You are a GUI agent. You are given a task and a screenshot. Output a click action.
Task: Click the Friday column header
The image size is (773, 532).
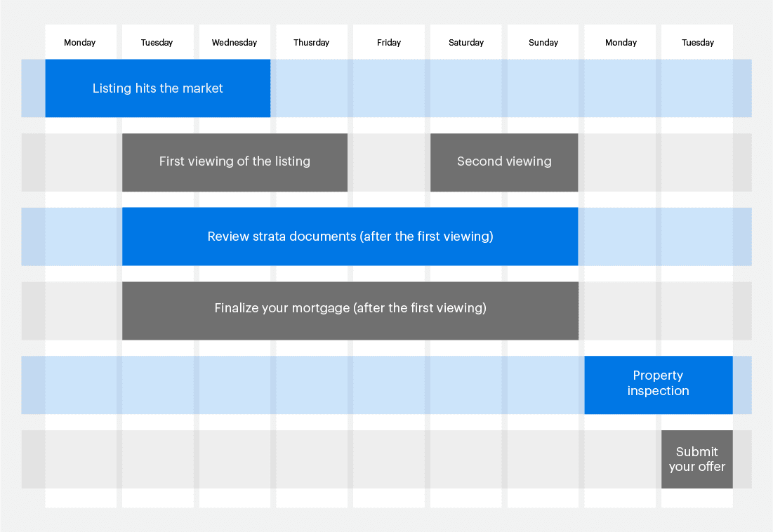click(389, 42)
